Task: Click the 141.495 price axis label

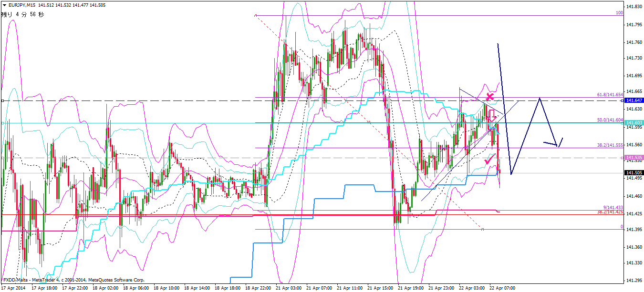Action: [634, 178]
